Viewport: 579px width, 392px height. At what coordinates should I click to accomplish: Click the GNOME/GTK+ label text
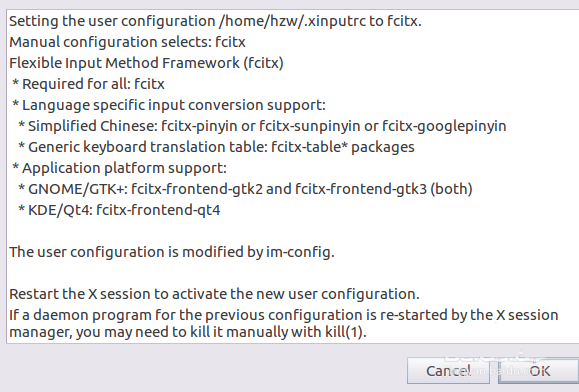coord(77,189)
